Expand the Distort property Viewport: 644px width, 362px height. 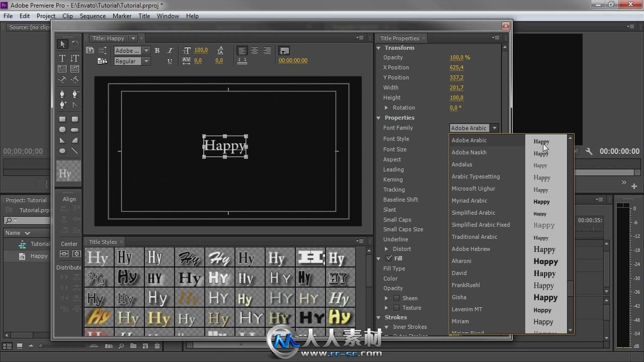[x=386, y=249]
